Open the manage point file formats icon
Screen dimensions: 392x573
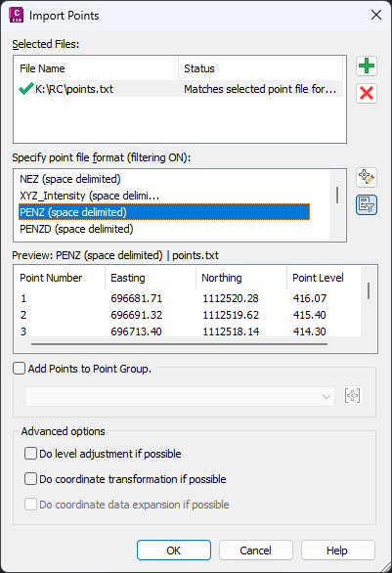pos(367,178)
